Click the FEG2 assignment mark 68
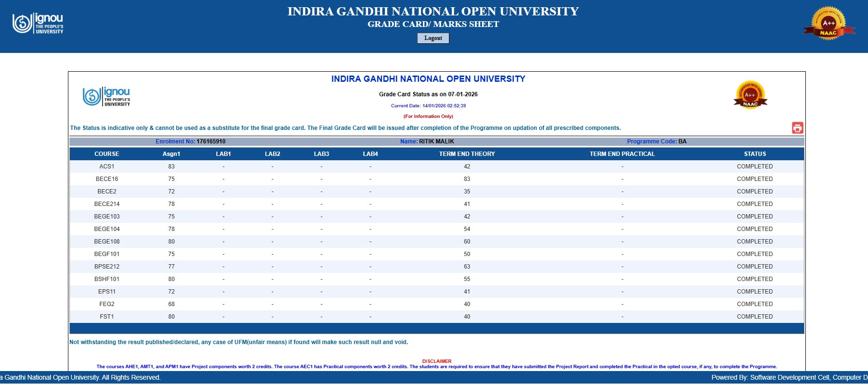The height and width of the screenshot is (385, 868). (x=171, y=304)
